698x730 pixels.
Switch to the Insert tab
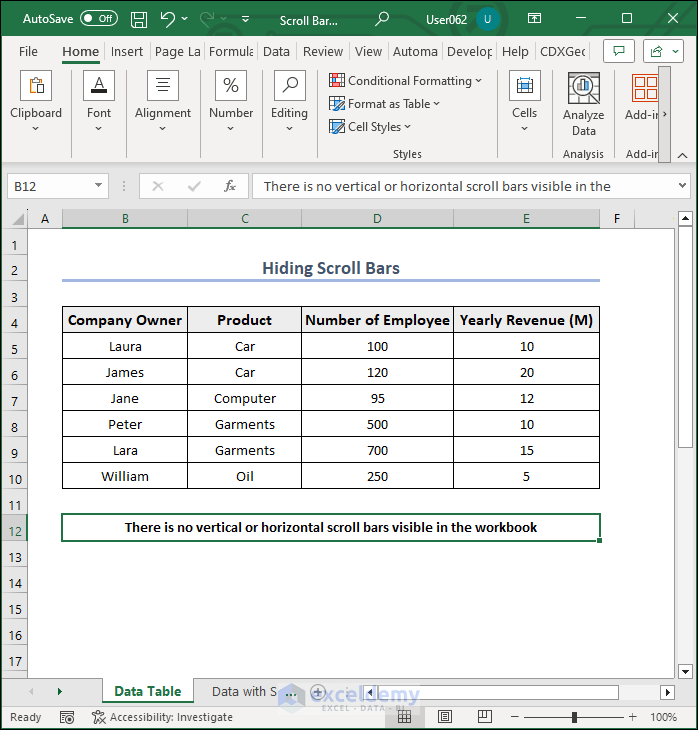pyautogui.click(x=127, y=51)
